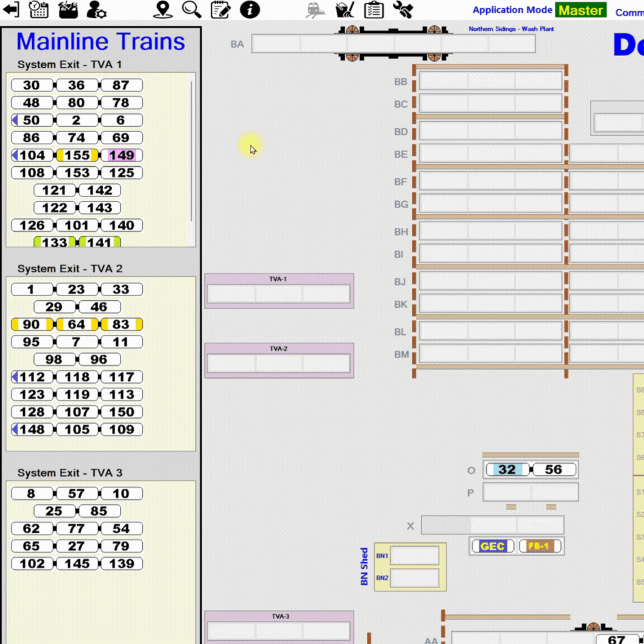Select train unit 65
The width and height of the screenshot is (644, 644).
[32, 546]
